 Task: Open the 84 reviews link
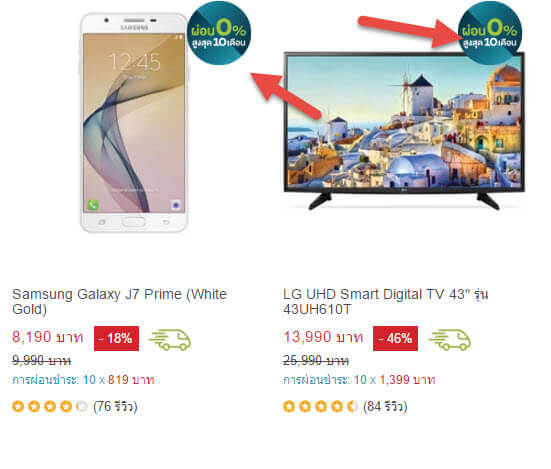tap(385, 406)
